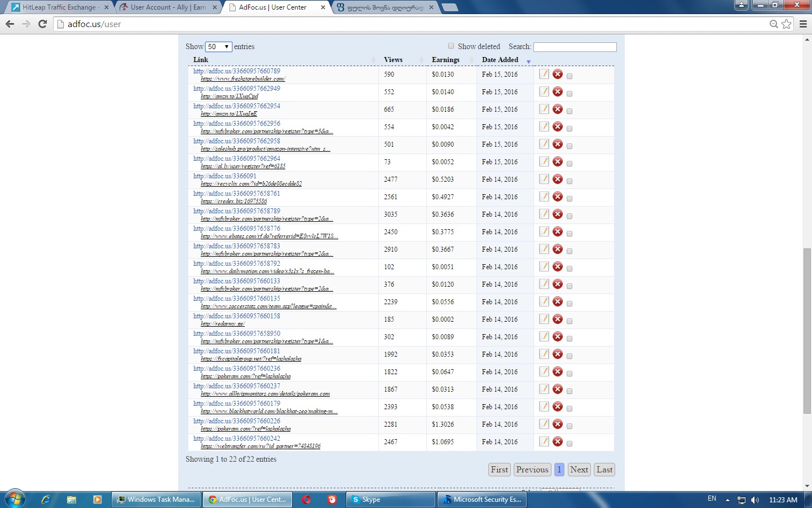Sort the table by Earnings column
Screen dimensions: 812x508
click(452, 60)
